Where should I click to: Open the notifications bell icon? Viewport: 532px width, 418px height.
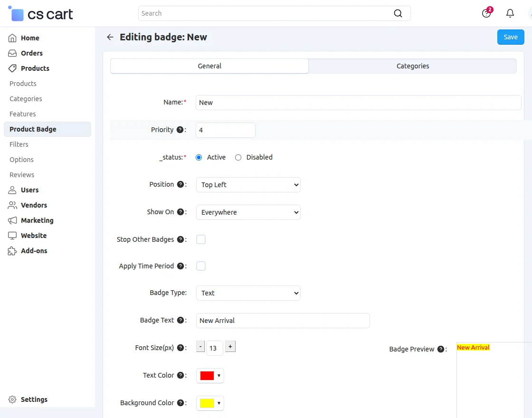(x=510, y=13)
